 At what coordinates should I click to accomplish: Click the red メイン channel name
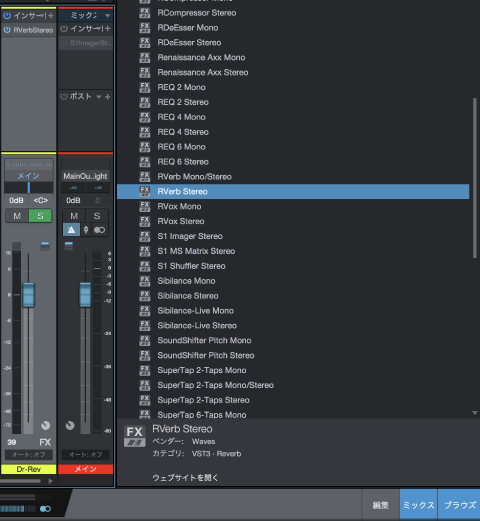(85, 469)
